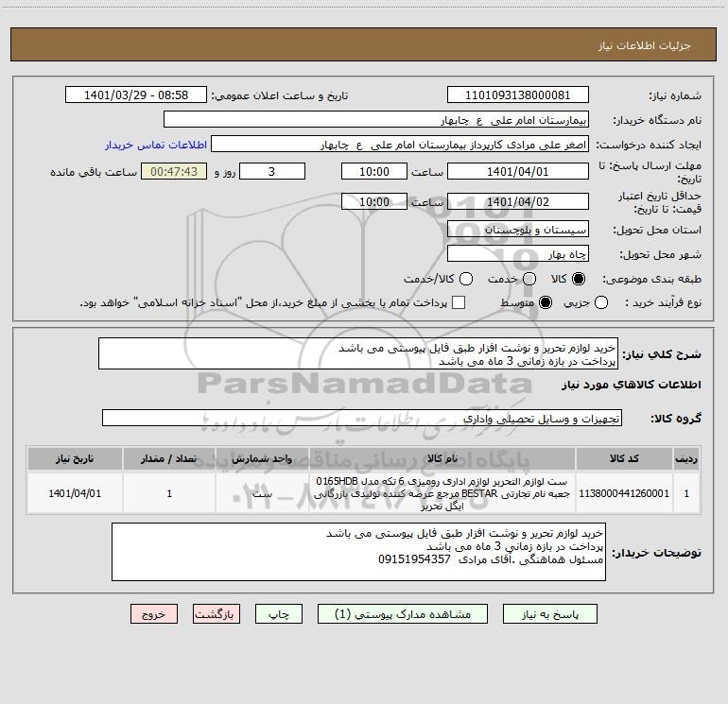This screenshot has height=704, width=728.
Task: Click the announcement date field 1401/03/29 - 08:58
Action: pos(136,95)
